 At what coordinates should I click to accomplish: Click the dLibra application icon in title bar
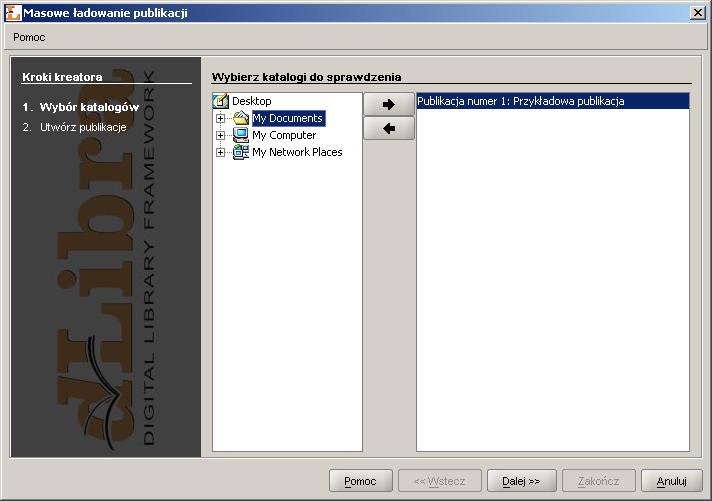point(13,13)
